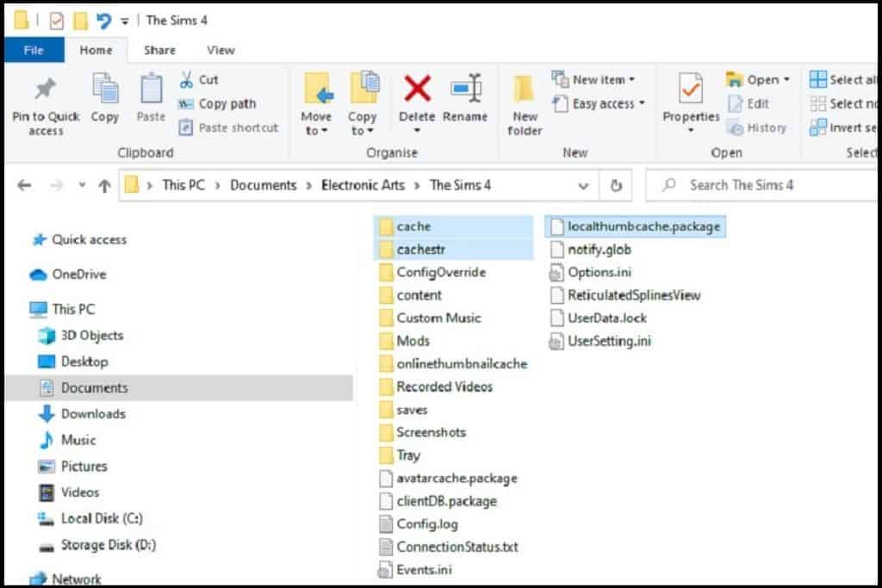Open the New item dropdown

coord(593,80)
